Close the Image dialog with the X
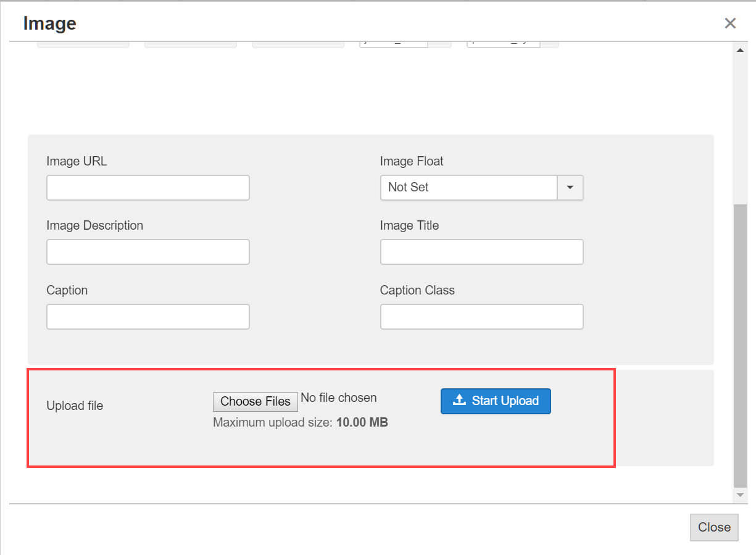 (730, 23)
